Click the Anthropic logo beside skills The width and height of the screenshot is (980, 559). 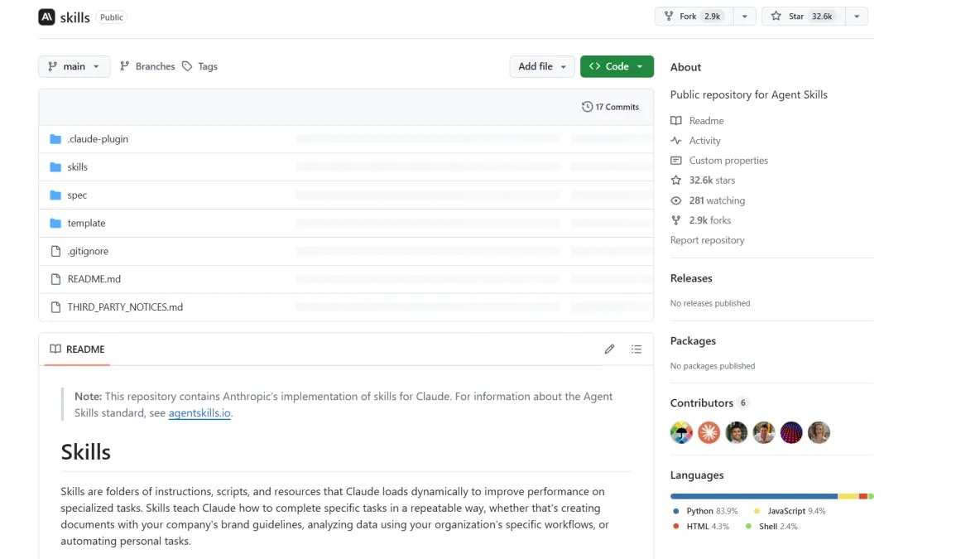tap(46, 17)
